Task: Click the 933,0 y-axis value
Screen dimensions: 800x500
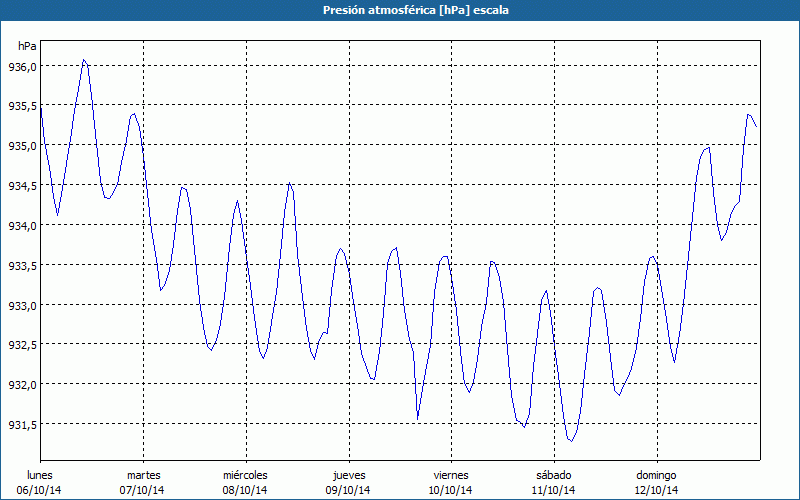Action: click(22, 305)
